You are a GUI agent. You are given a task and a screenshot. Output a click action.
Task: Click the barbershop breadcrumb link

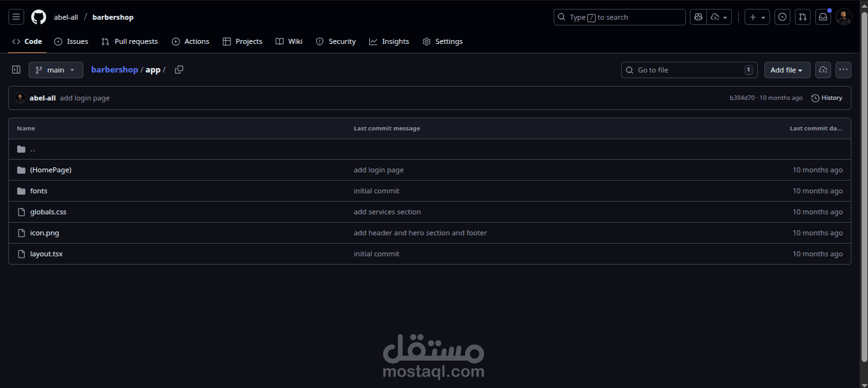coord(115,70)
